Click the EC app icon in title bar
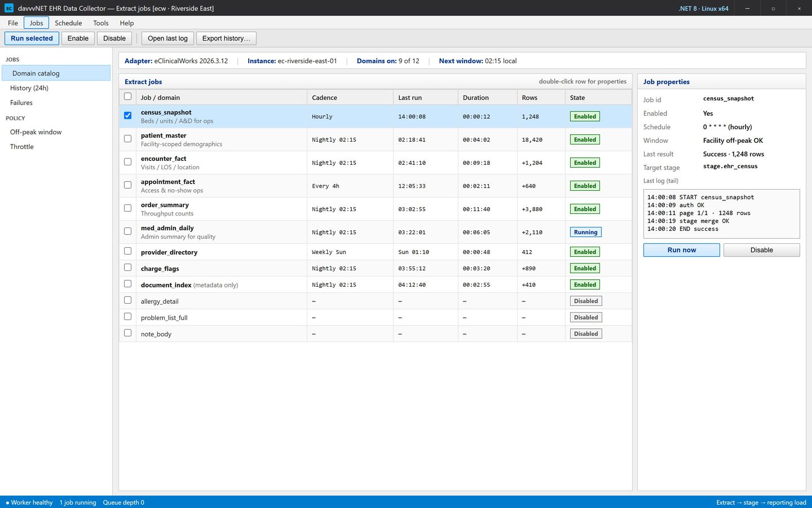Screen dimensions: 812x508 click(x=9, y=8)
